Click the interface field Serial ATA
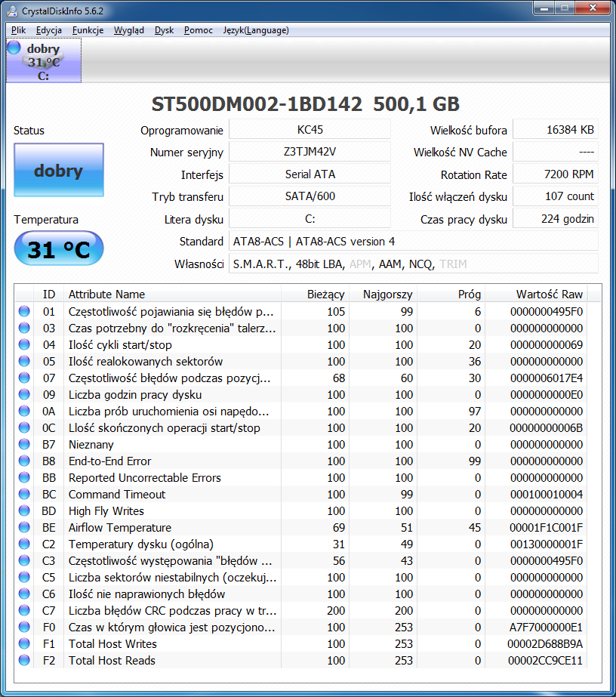Screen dimensions: 616x697 coord(310,174)
